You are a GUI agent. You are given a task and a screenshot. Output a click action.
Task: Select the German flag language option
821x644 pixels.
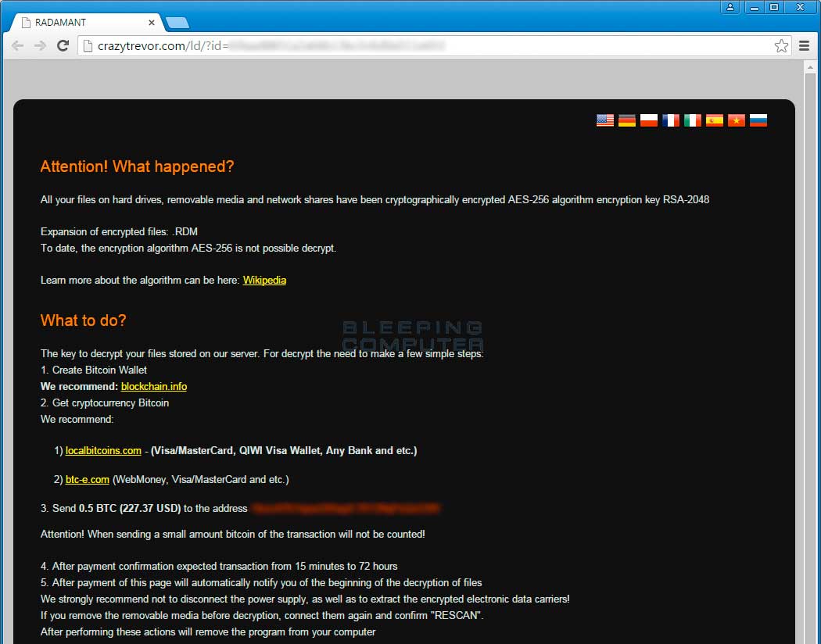point(626,120)
